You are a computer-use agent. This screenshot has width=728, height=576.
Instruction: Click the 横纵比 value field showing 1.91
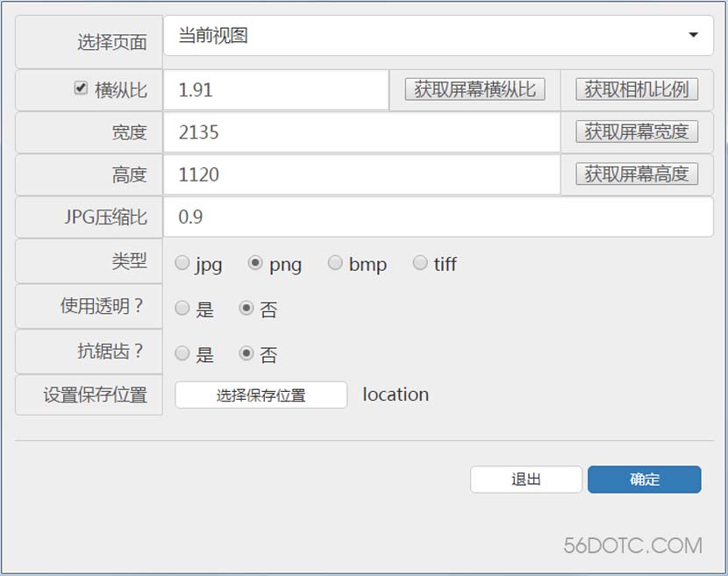point(275,89)
